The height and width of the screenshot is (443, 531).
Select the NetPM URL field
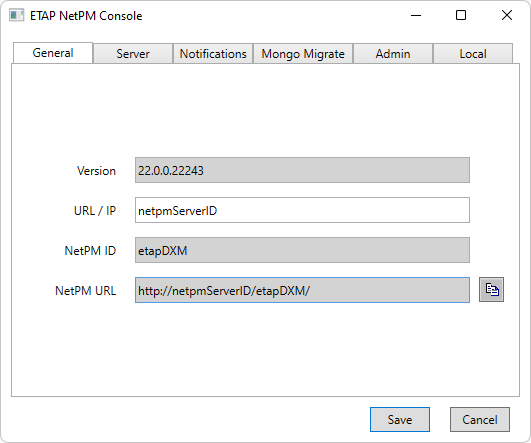pos(302,290)
